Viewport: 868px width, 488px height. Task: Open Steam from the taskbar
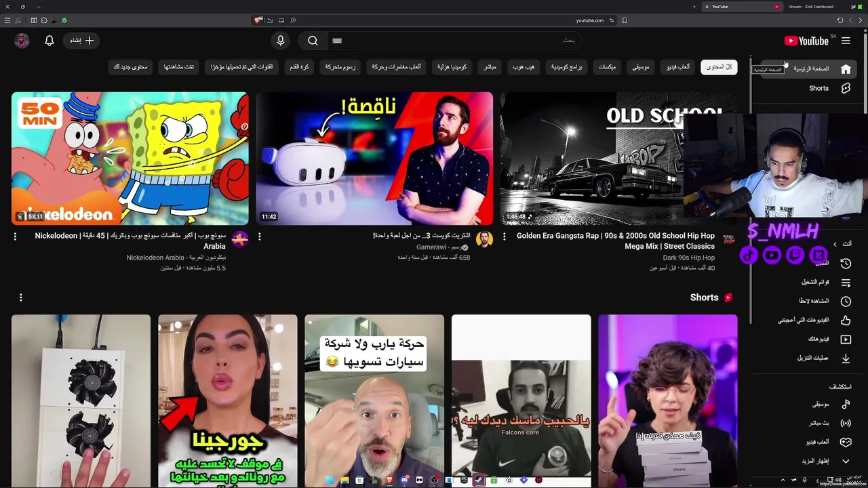coord(479,480)
